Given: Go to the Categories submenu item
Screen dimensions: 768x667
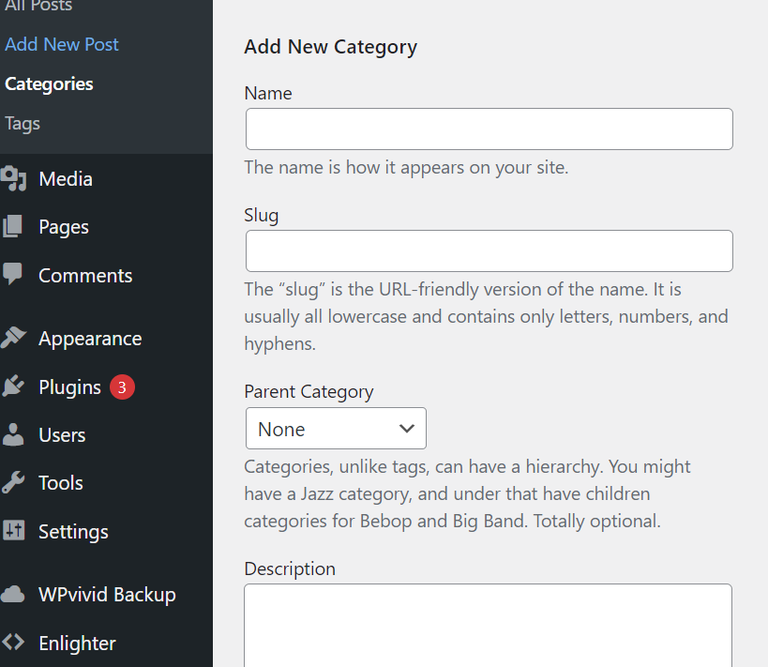Looking at the screenshot, I should click(49, 84).
